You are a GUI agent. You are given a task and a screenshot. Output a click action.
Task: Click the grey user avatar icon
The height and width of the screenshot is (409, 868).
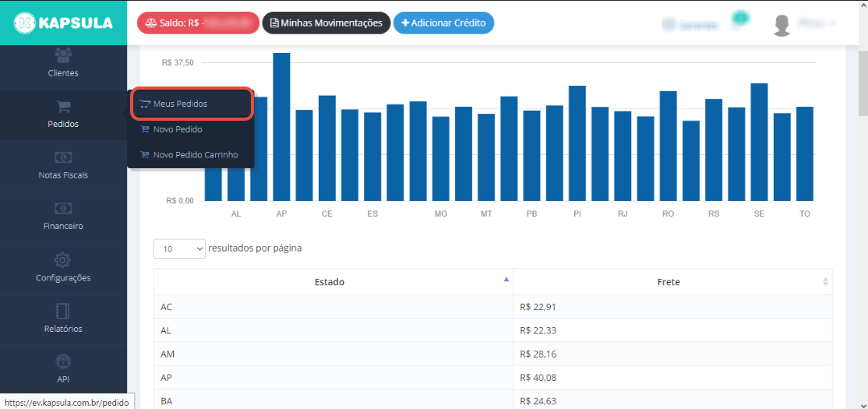click(x=782, y=26)
